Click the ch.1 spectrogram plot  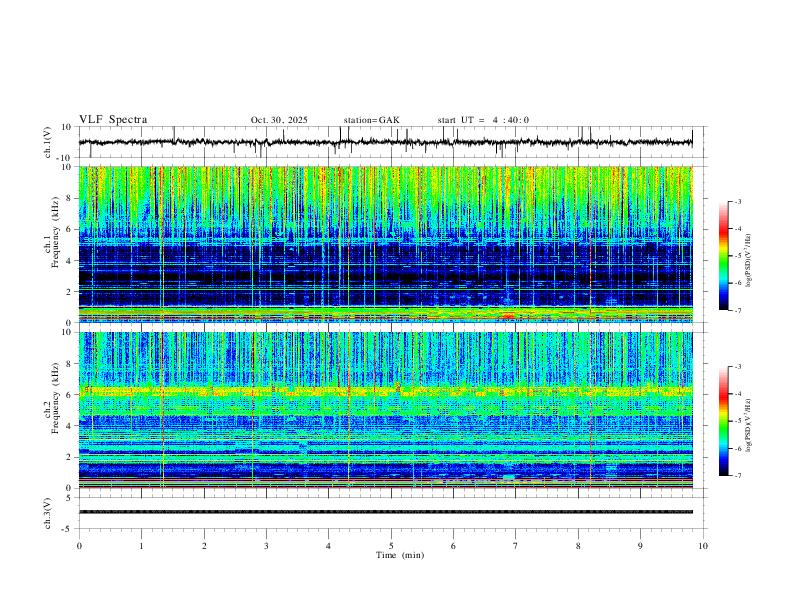386,244
